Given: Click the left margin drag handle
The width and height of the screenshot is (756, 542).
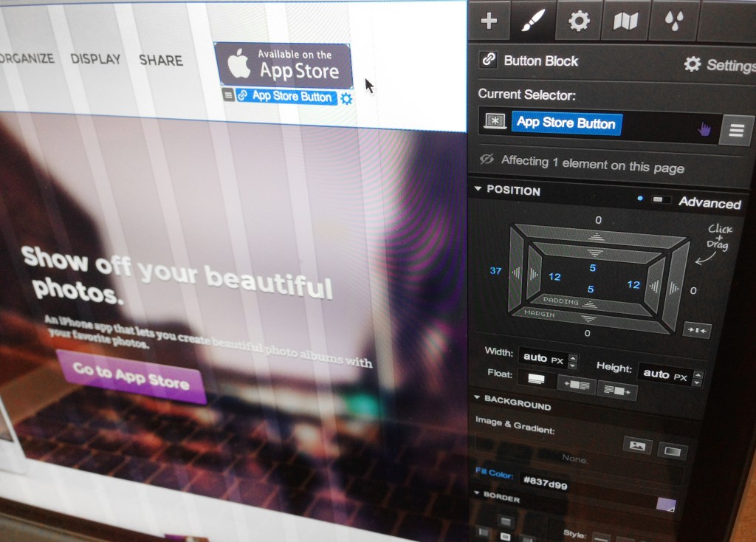Looking at the screenshot, I should 516,272.
